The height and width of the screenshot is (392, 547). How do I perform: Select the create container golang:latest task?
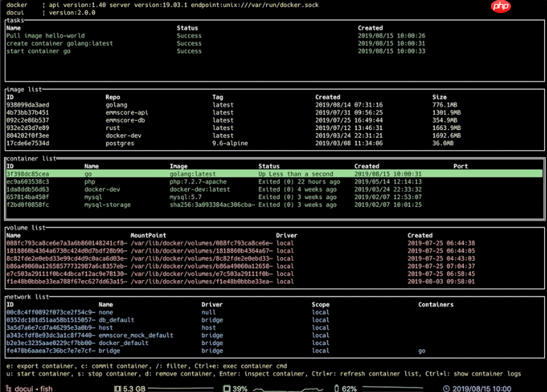click(275, 44)
